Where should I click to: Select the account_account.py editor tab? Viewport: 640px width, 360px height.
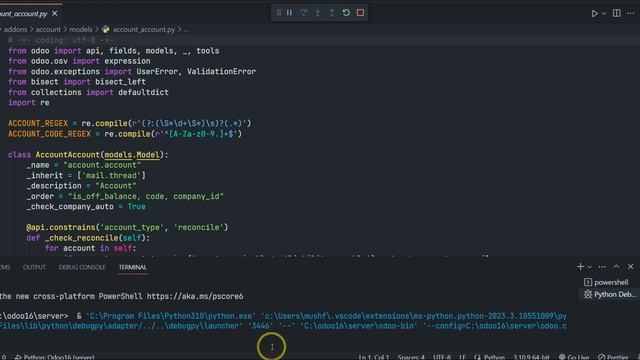(x=24, y=14)
